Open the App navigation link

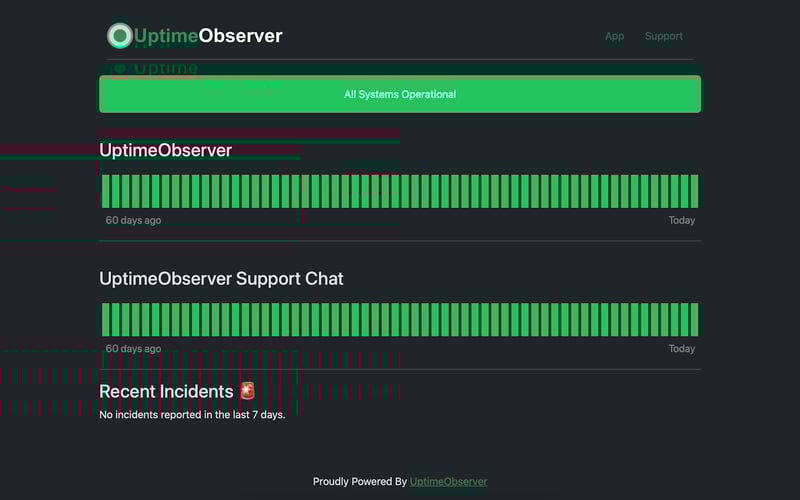tap(614, 36)
